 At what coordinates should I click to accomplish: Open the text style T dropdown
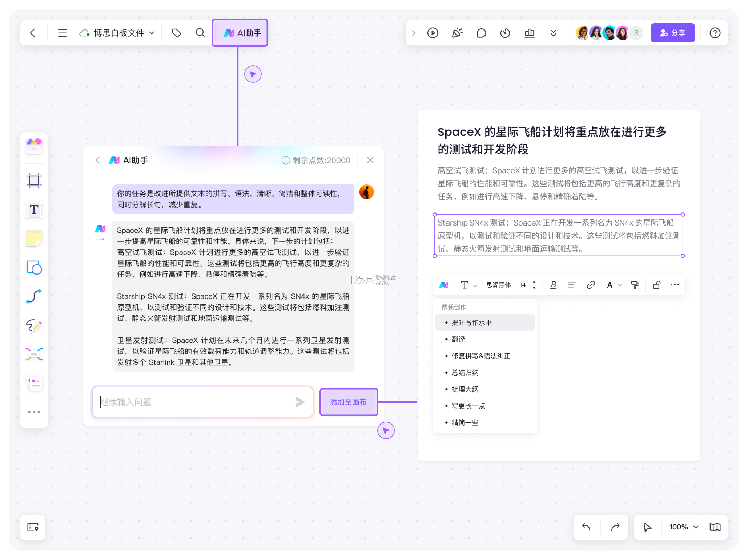point(468,285)
